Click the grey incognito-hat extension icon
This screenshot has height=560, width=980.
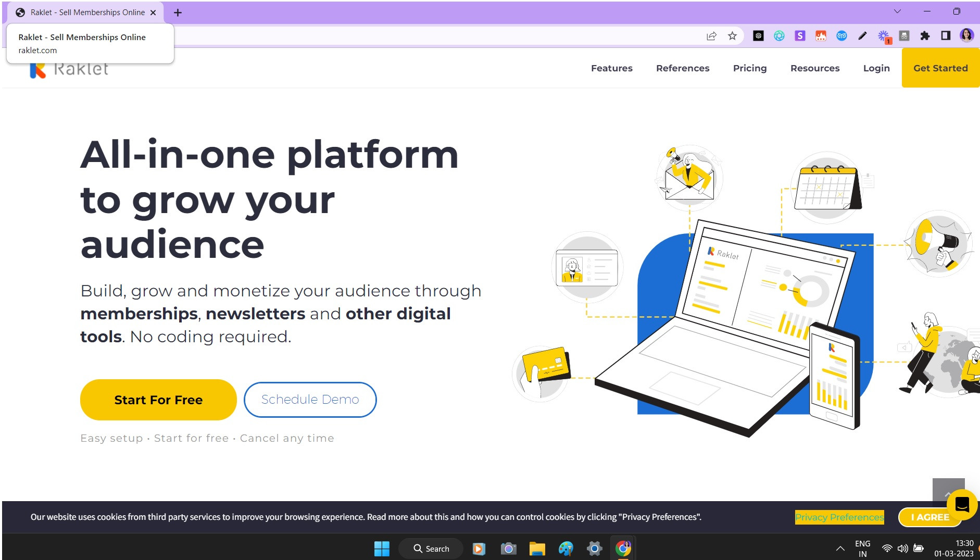click(x=904, y=36)
